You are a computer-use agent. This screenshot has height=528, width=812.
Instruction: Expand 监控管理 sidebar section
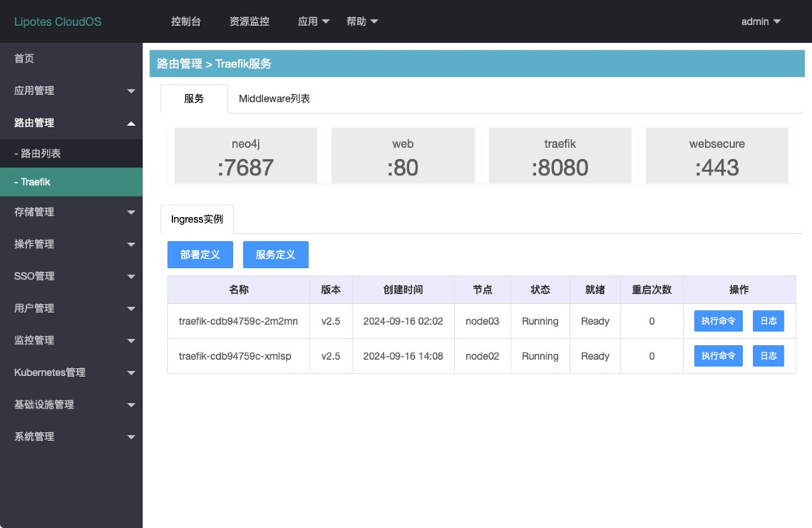coord(71,340)
